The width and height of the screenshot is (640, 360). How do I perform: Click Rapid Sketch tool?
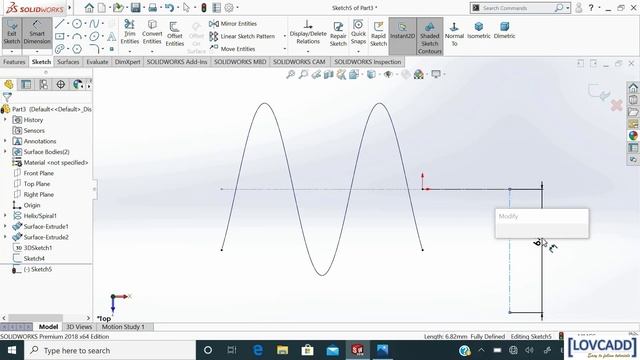coord(378,33)
